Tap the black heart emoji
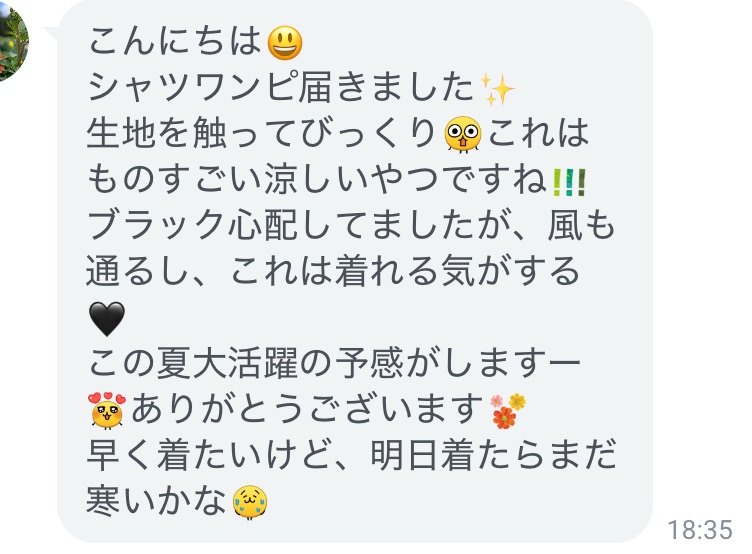 click(107, 319)
